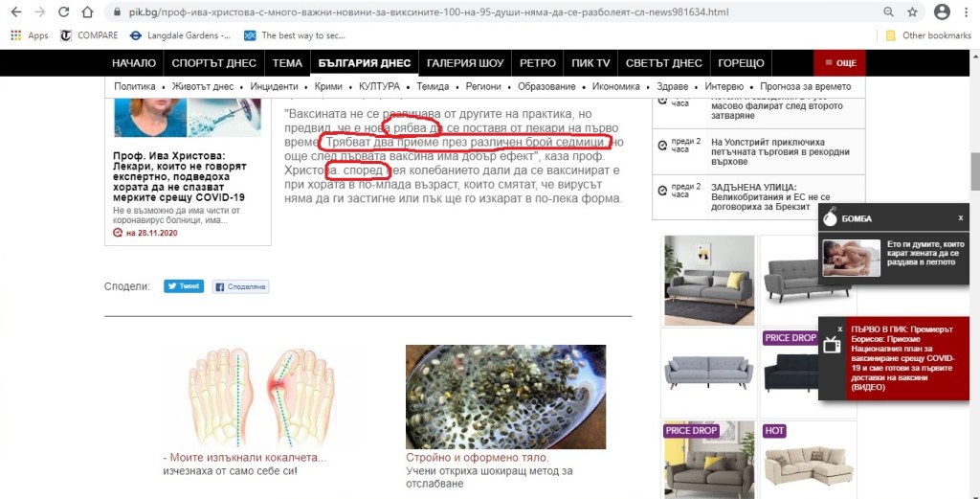Close the БОМБА notification popup

(960, 218)
